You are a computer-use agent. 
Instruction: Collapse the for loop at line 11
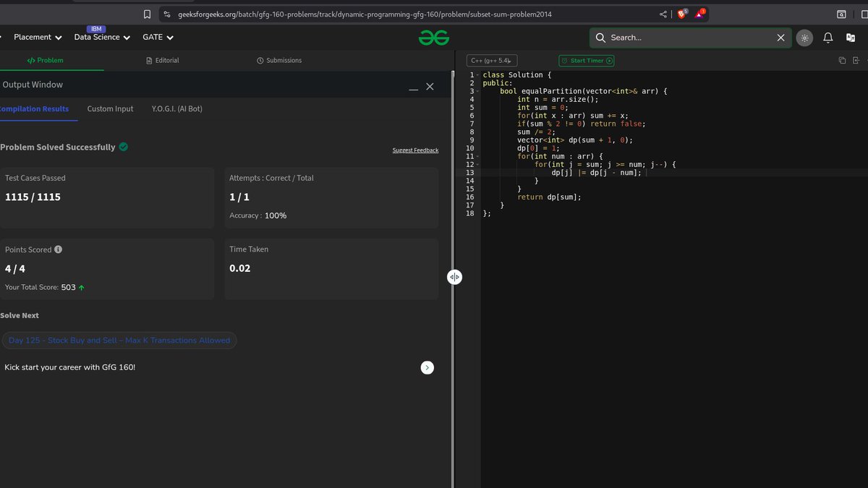pyautogui.click(x=478, y=156)
